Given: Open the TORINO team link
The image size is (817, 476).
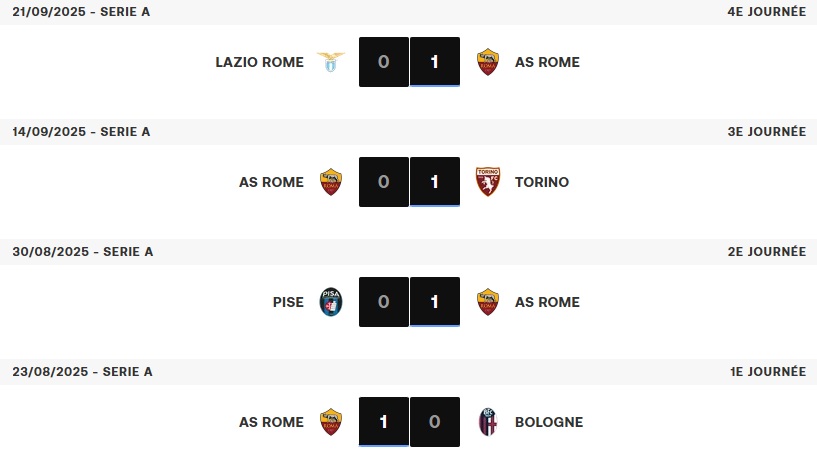Looking at the screenshot, I should tap(541, 182).
